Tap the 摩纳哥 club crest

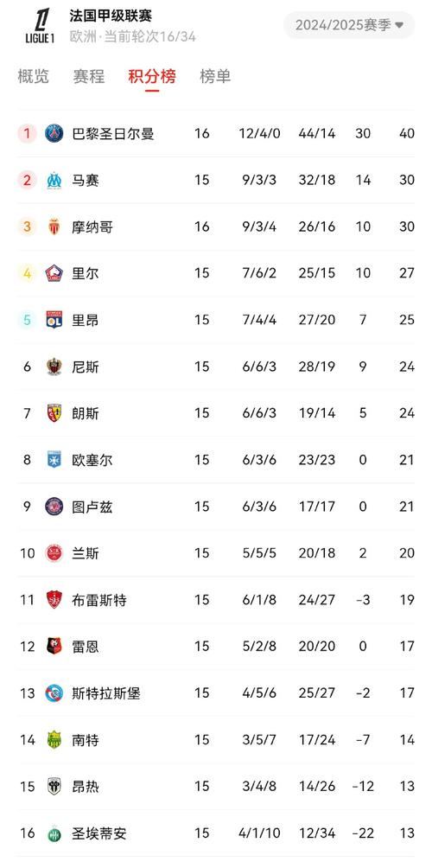(54, 227)
